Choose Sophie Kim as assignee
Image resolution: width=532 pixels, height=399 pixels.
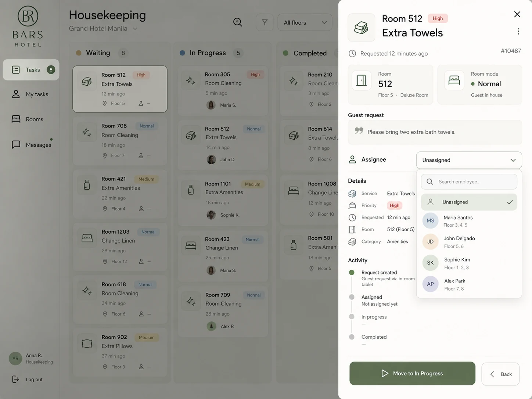[x=469, y=263]
